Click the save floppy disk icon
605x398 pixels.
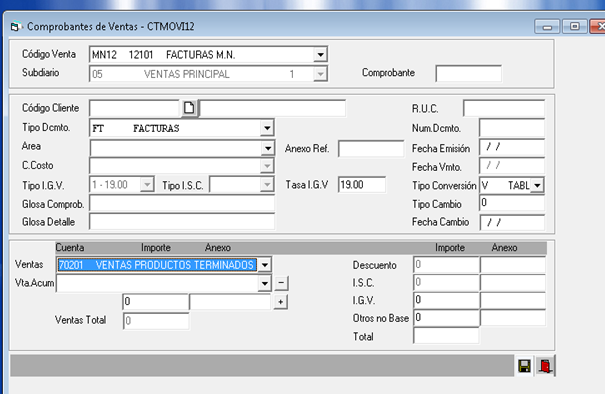(x=524, y=366)
